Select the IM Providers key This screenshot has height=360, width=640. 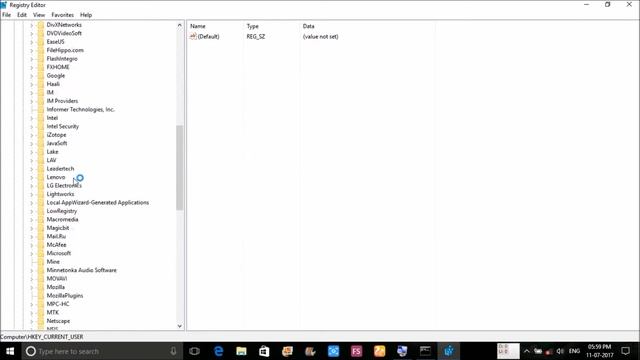[62, 101]
